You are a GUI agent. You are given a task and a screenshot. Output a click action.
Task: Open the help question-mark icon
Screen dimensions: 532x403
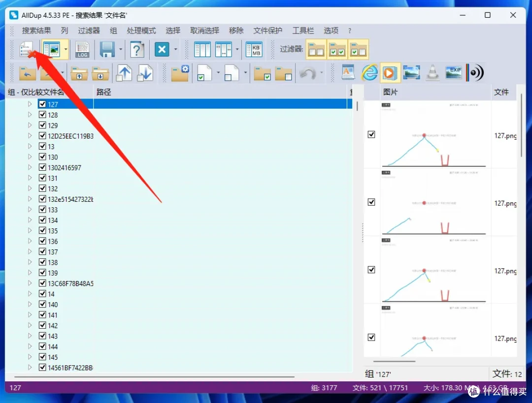click(137, 50)
